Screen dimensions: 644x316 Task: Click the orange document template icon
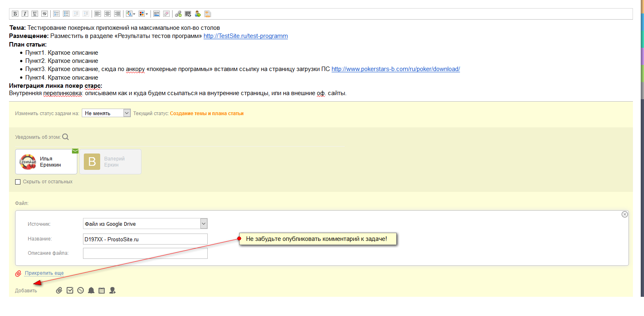(208, 14)
